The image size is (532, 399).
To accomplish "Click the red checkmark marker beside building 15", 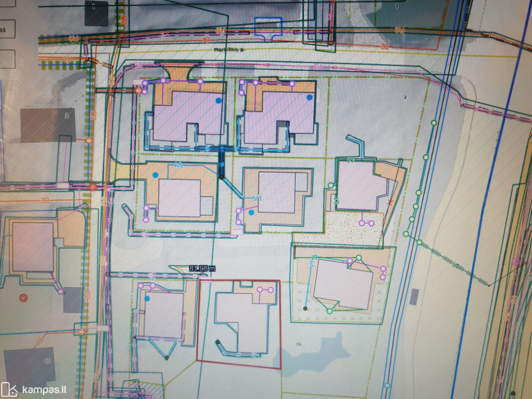I will point(24,298).
